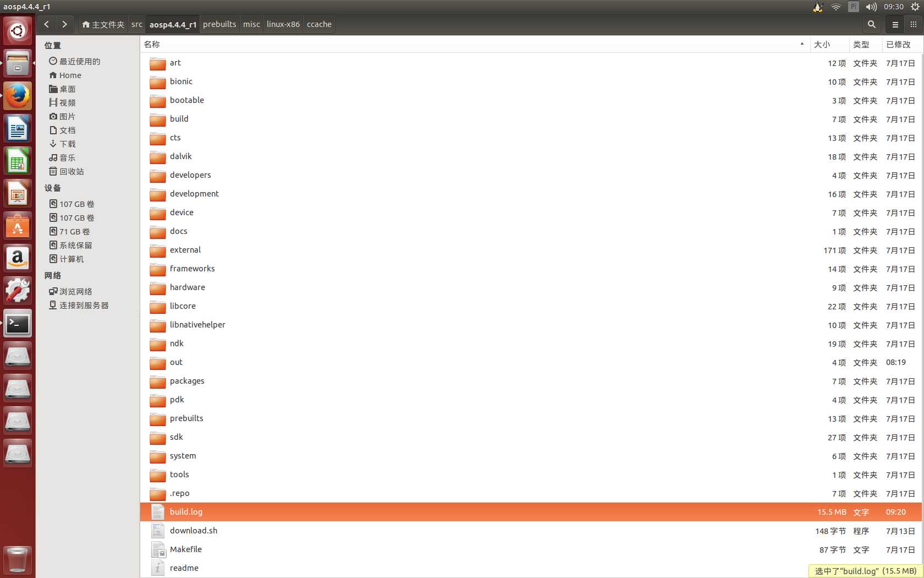
Task: Navigate to linux-x86 breadcrumb
Action: click(283, 24)
